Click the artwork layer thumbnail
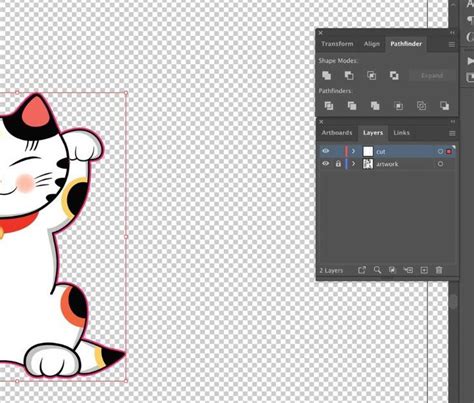 (x=368, y=164)
